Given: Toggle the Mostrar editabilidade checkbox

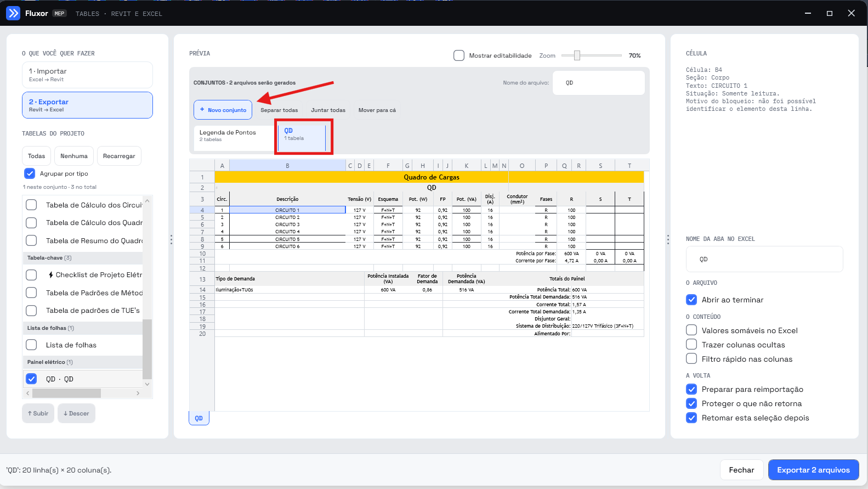Looking at the screenshot, I should coord(459,55).
